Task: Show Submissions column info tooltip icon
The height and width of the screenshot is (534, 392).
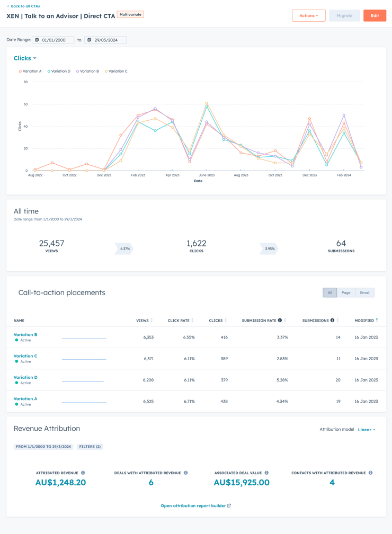Action: [332, 320]
